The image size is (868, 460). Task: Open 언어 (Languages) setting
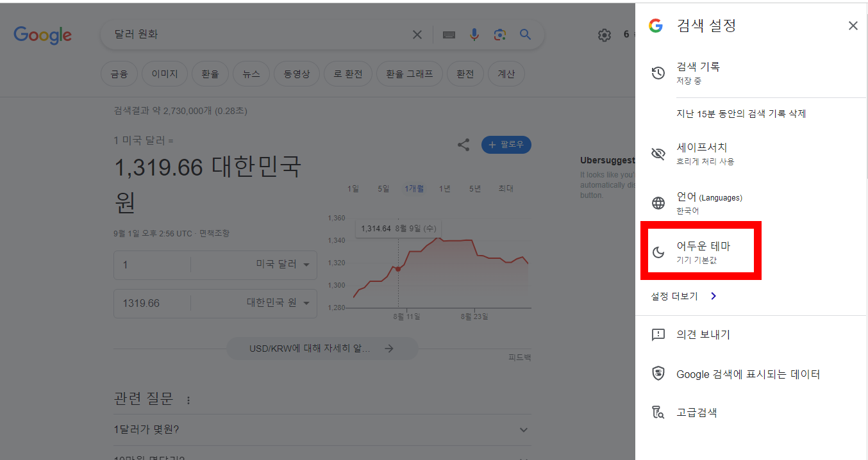click(x=751, y=203)
